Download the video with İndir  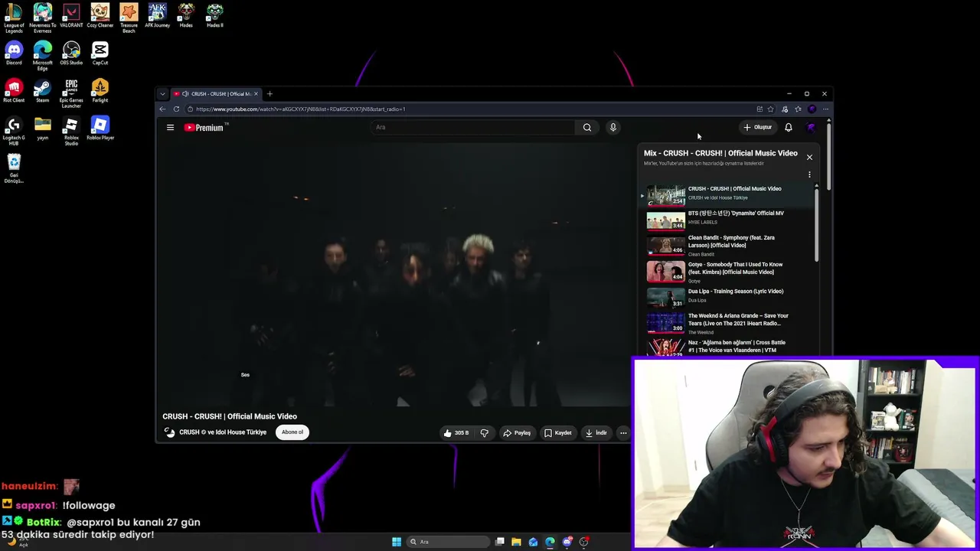click(x=596, y=433)
